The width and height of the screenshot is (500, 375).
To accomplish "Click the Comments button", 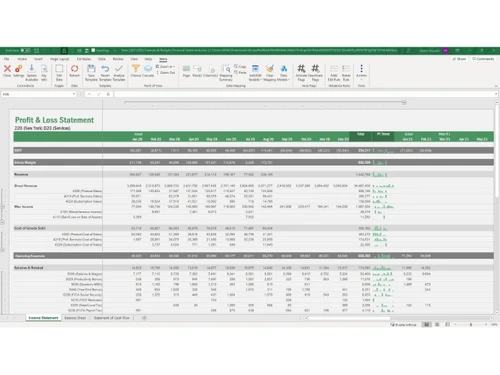I will 483,59.
